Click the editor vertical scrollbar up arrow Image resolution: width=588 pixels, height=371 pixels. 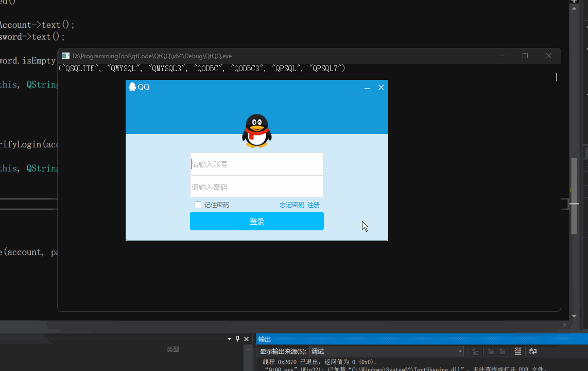[574, 8]
